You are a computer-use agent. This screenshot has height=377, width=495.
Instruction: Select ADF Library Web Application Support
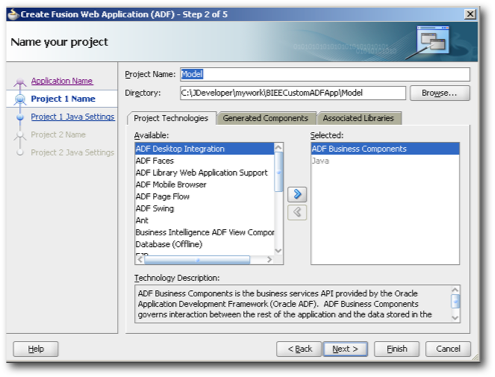coord(204,173)
